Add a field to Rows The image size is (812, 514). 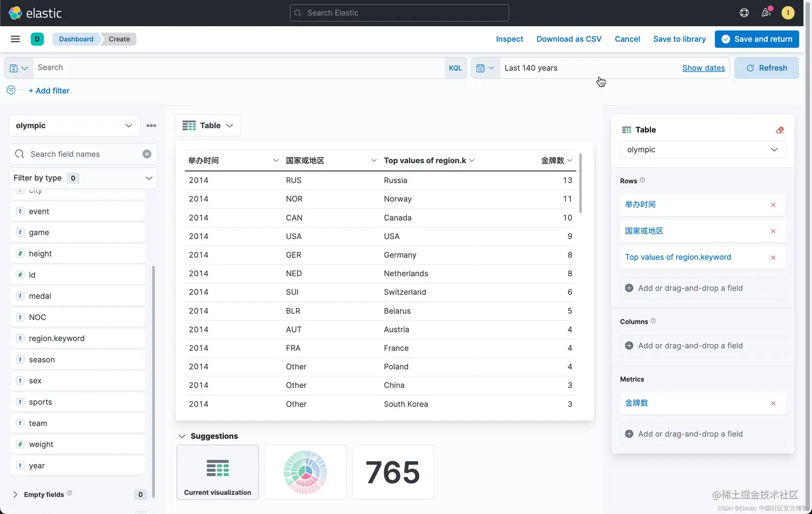pos(702,288)
